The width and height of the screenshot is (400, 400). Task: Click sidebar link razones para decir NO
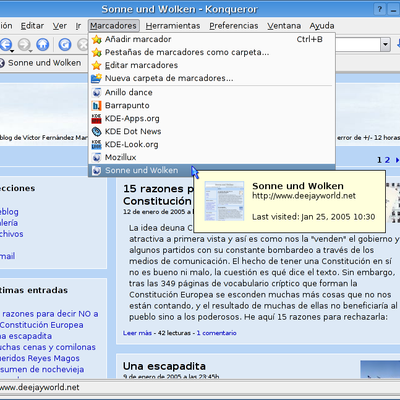(50, 314)
